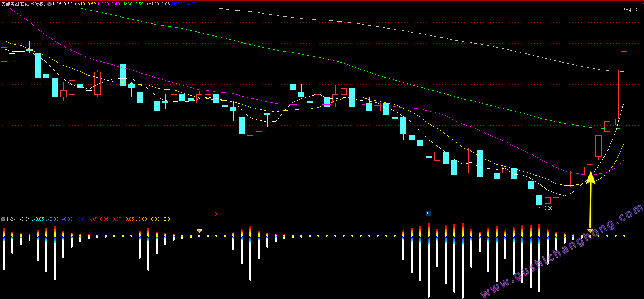Click the red S marker on the timeline
This screenshot has height=299, width=644.
pyautogui.click(x=216, y=214)
